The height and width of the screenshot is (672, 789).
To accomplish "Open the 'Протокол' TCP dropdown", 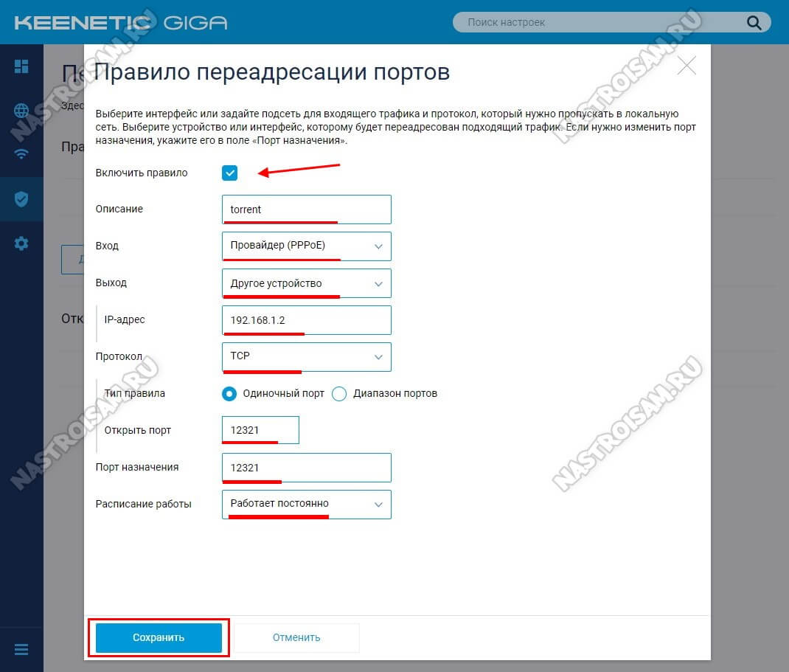I will coord(307,357).
